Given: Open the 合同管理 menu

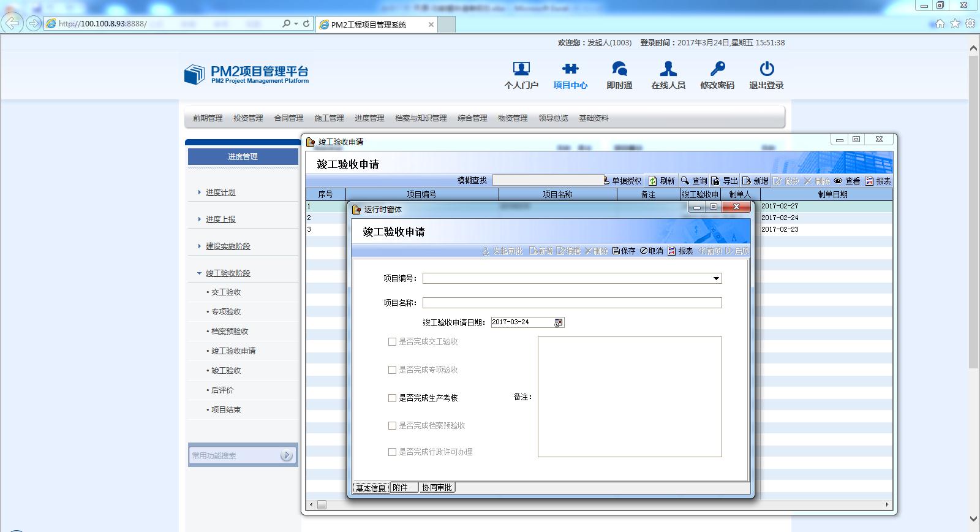Looking at the screenshot, I should pos(288,118).
